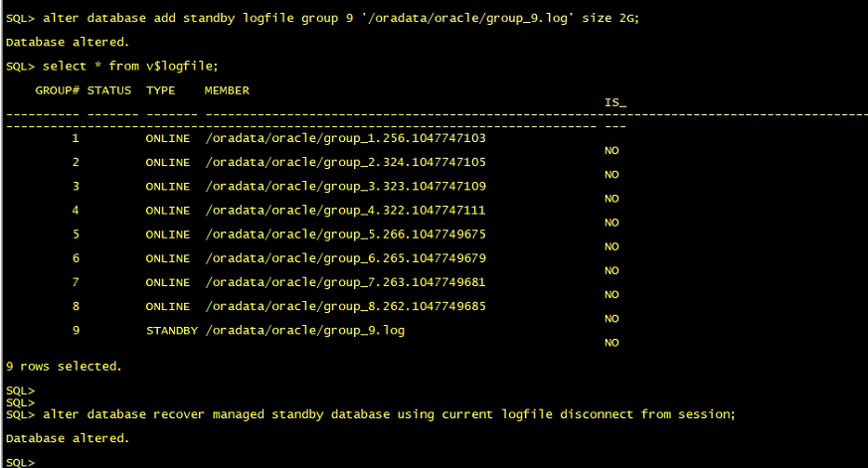The image size is (868, 468).
Task: Click group number 4 in the GROUP# column
Action: click(76, 211)
